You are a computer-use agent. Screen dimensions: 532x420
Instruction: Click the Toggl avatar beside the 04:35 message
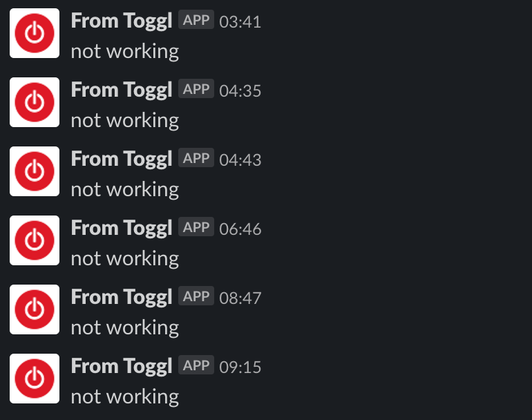[34, 102]
